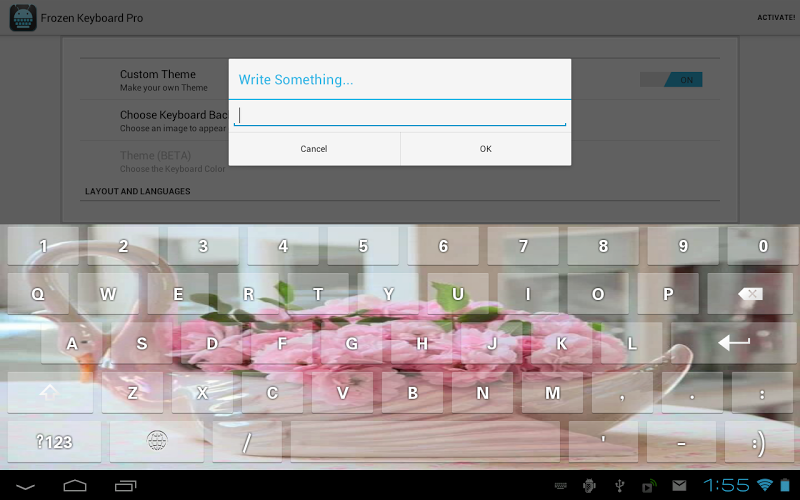Toggle the Custom Theme ON switch
Viewport: 800px width, 500px height.
(671, 80)
